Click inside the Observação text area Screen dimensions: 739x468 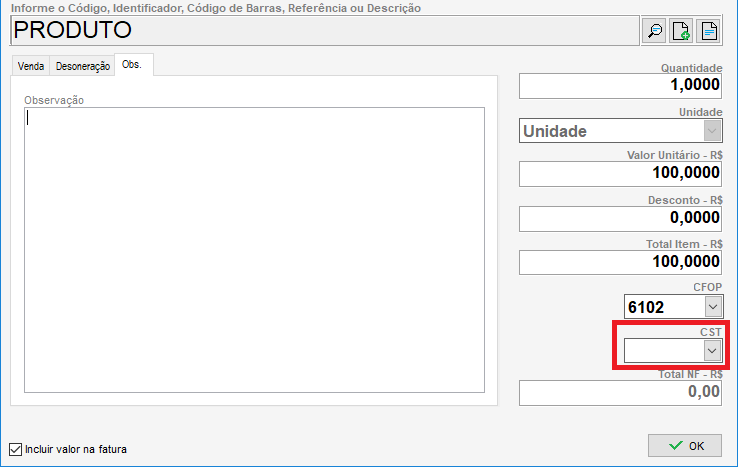coord(254,250)
